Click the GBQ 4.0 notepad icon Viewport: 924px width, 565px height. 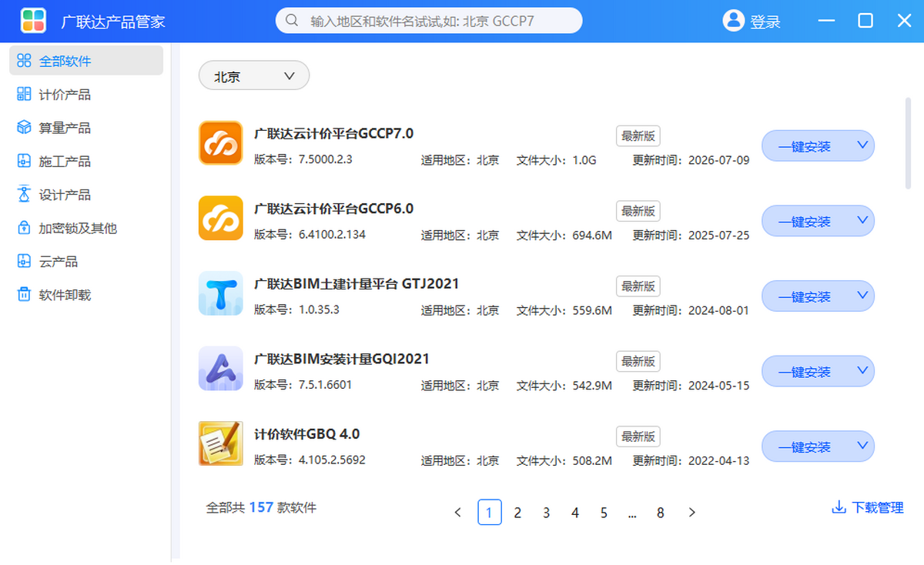point(221,443)
